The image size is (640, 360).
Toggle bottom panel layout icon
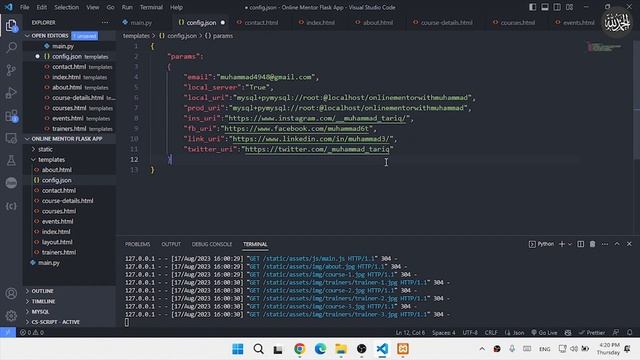pyautogui.click(x=544, y=7)
